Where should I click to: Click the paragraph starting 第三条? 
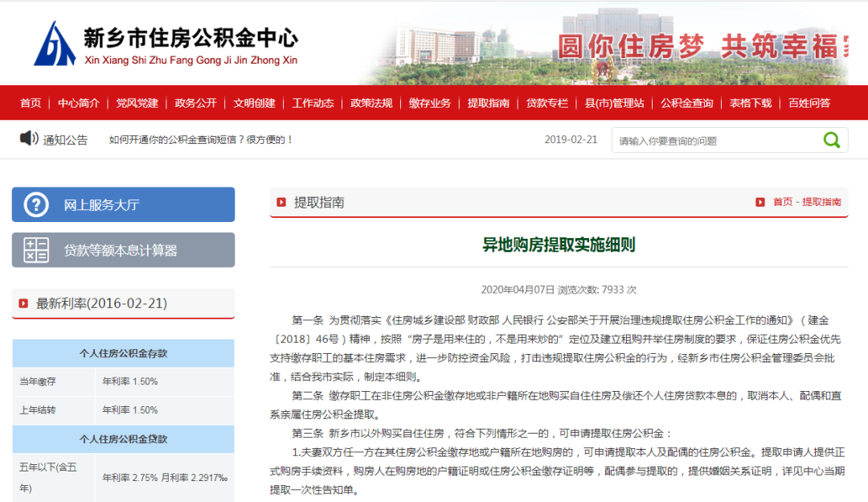point(481,434)
